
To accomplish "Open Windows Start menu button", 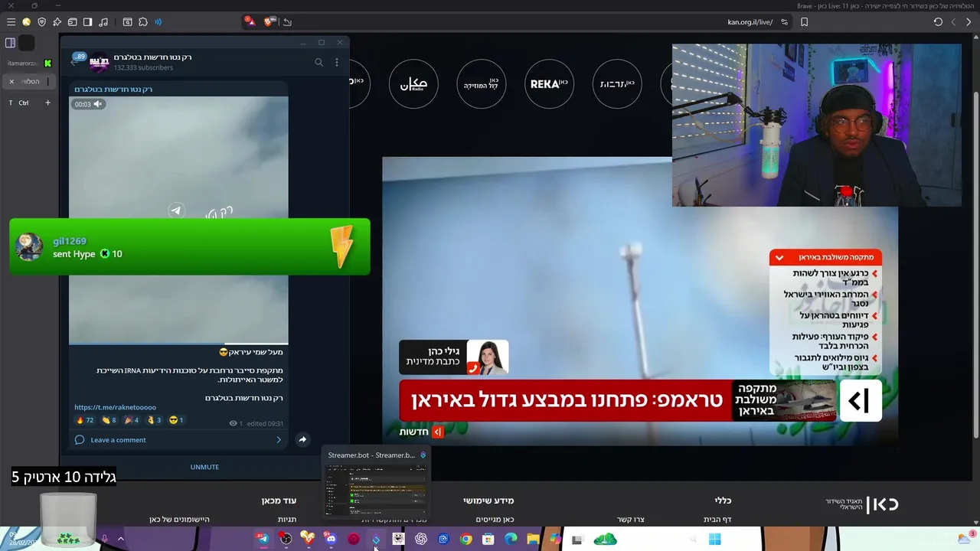I will (714, 539).
